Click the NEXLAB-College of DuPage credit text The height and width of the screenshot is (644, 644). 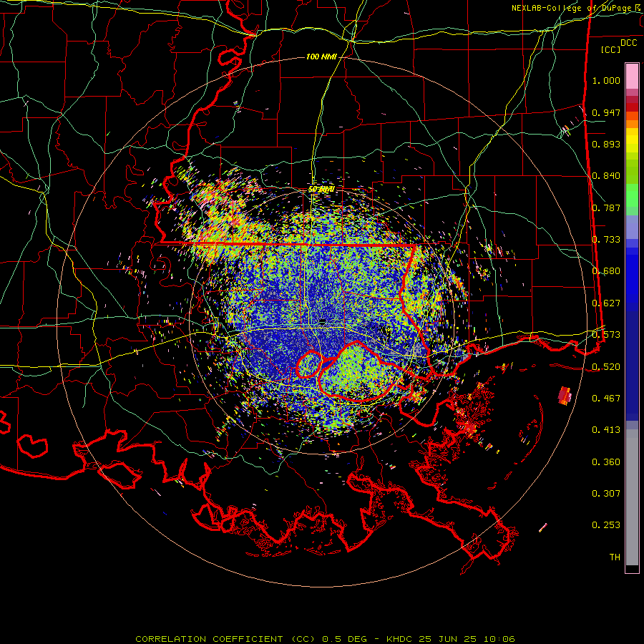tap(576, 8)
